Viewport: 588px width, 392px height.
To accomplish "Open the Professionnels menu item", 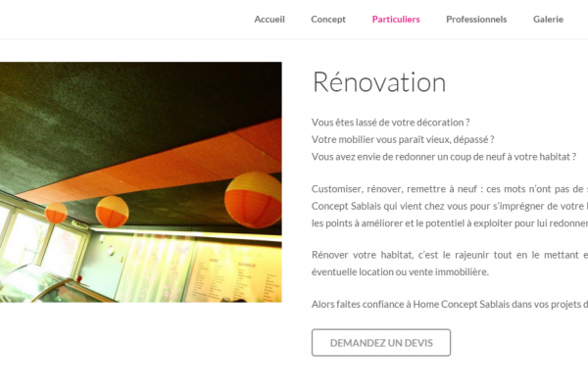I will tap(476, 20).
